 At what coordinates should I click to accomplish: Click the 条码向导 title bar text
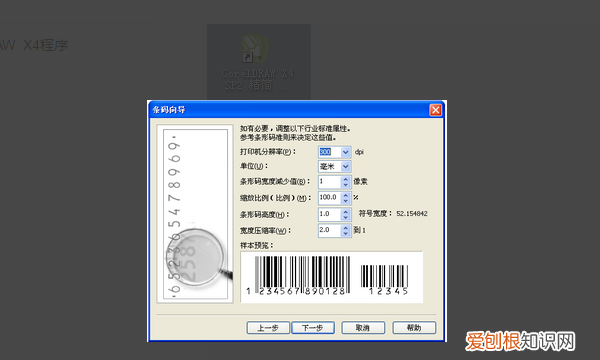[169, 110]
